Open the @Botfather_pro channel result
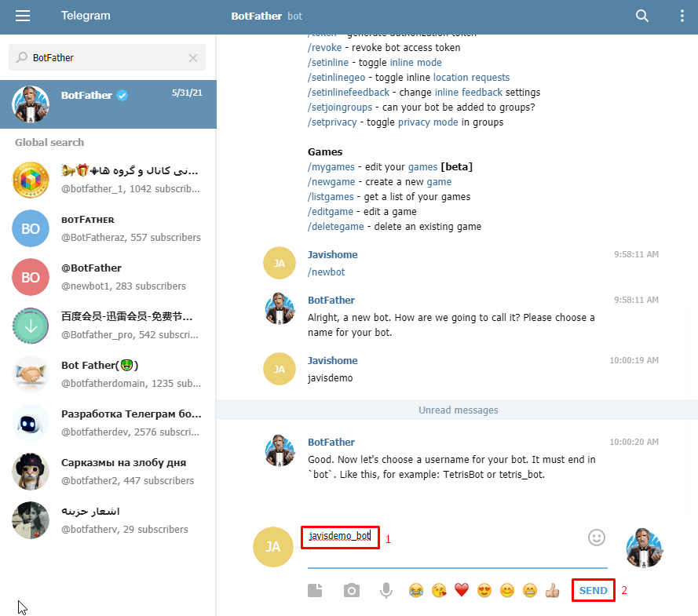The width and height of the screenshot is (698, 616). 108,326
